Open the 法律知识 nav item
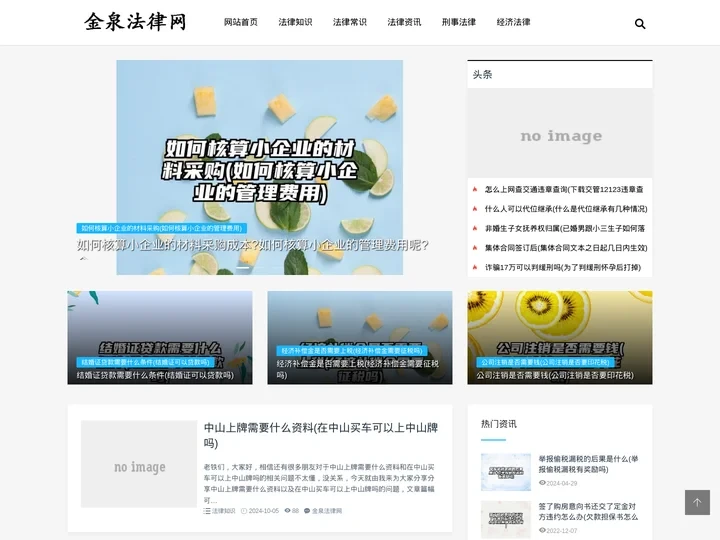Image resolution: width=720 pixels, height=540 pixels. [295, 22]
